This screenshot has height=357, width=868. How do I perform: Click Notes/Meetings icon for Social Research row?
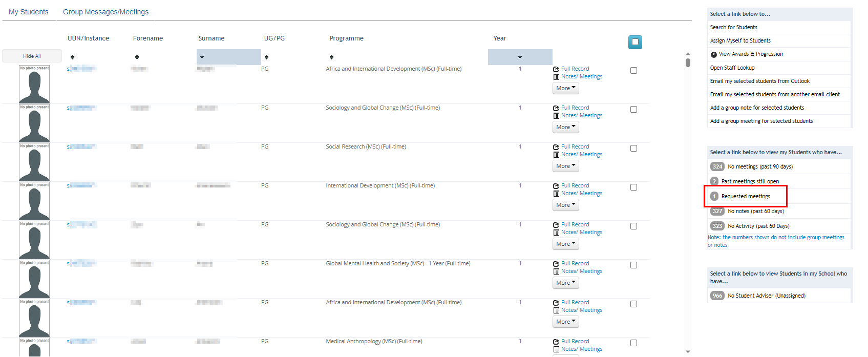coord(556,154)
